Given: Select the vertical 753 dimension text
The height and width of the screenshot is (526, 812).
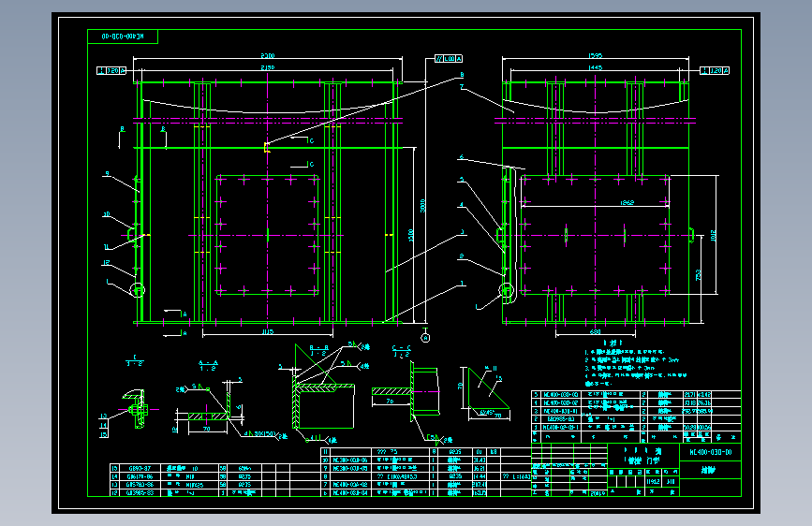Looking at the screenshot, I should (x=698, y=275).
